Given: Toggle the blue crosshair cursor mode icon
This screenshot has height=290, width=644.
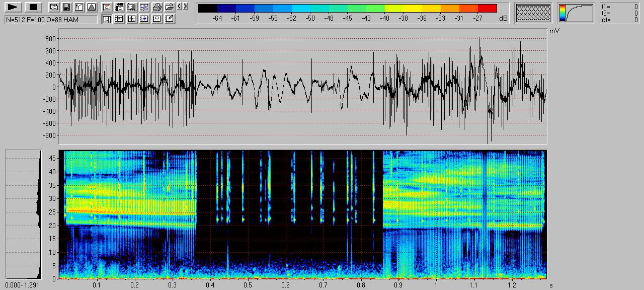Looking at the screenshot, I should point(144,19).
